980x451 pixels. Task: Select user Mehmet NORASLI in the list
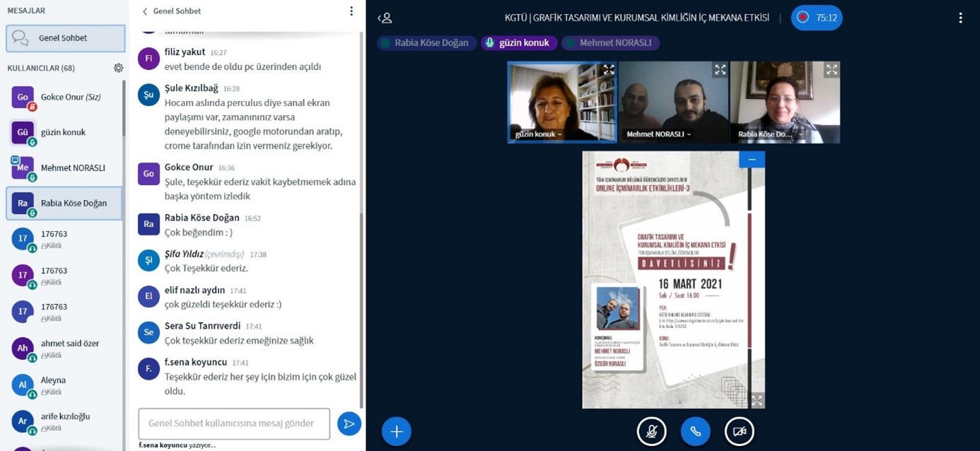pyautogui.click(x=64, y=168)
